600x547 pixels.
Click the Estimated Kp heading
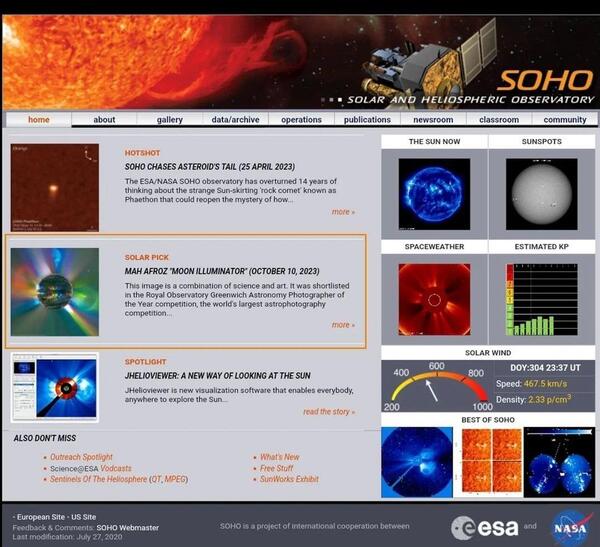[541, 247]
